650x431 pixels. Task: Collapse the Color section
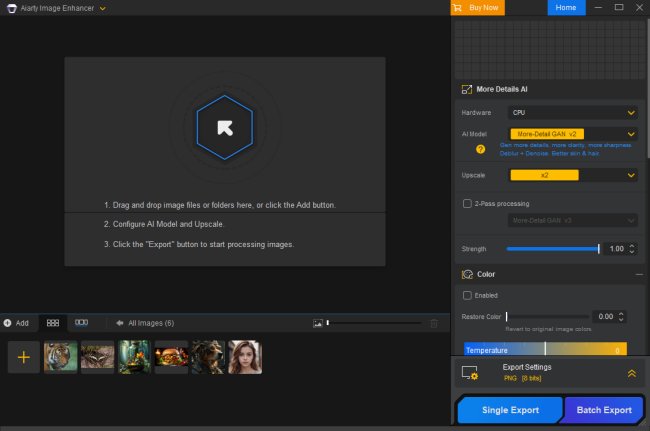(x=638, y=274)
